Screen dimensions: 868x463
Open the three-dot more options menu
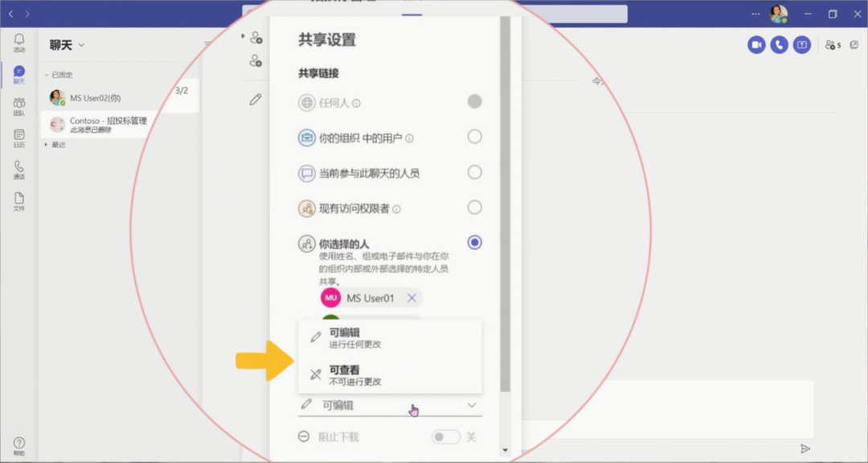pos(755,14)
